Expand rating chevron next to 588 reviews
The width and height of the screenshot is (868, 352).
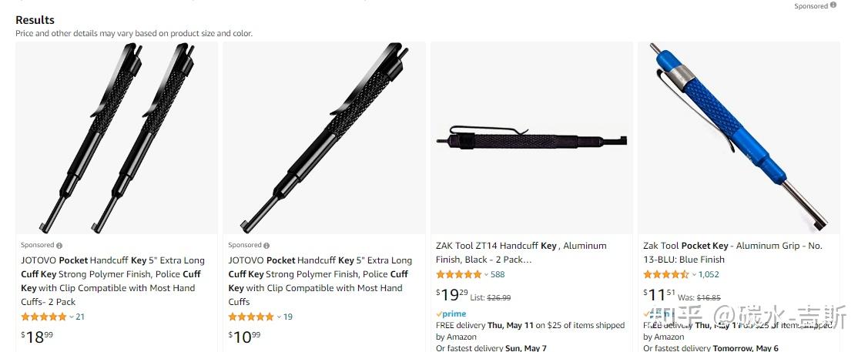point(486,275)
